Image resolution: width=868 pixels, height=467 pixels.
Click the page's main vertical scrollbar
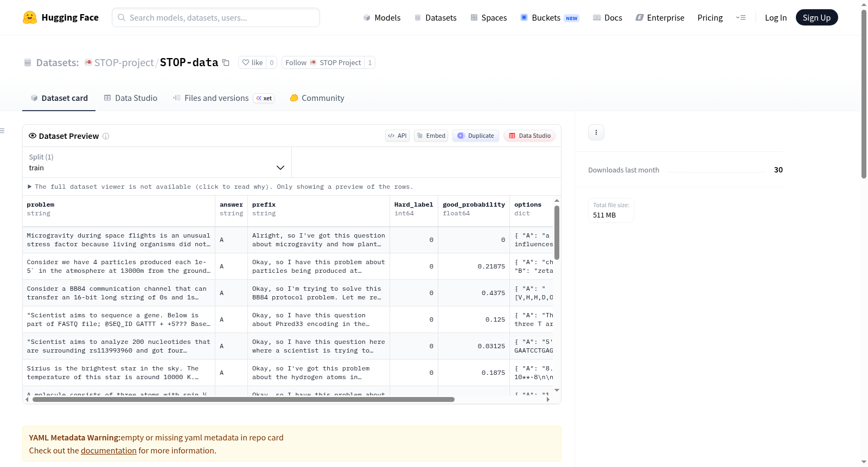tap(864, 94)
